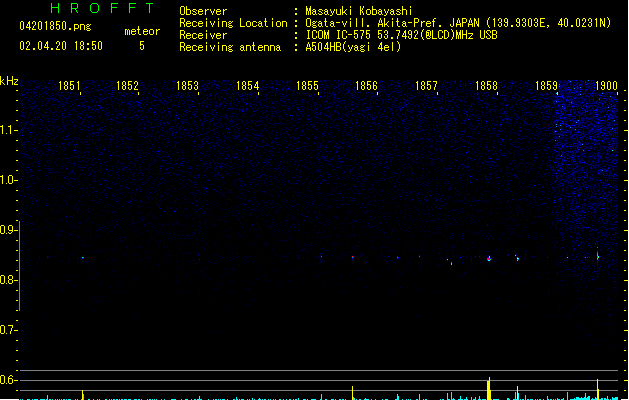The height and width of the screenshot is (400, 629).
Task: Click the meteor count value 5
Action: [x=142, y=46]
